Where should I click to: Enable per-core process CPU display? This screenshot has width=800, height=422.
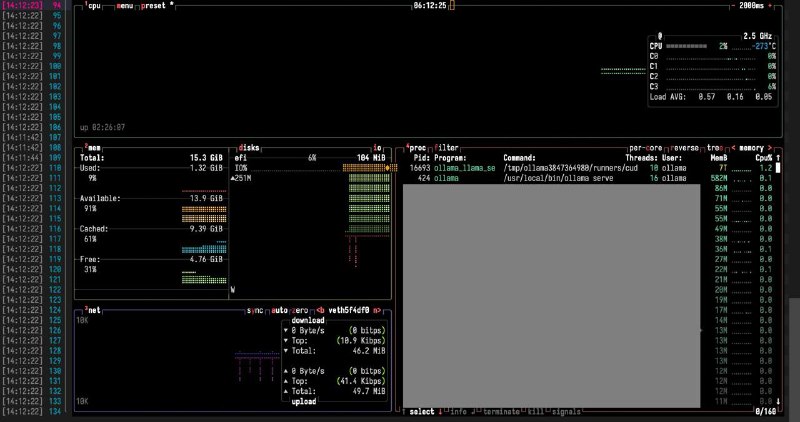click(646, 147)
